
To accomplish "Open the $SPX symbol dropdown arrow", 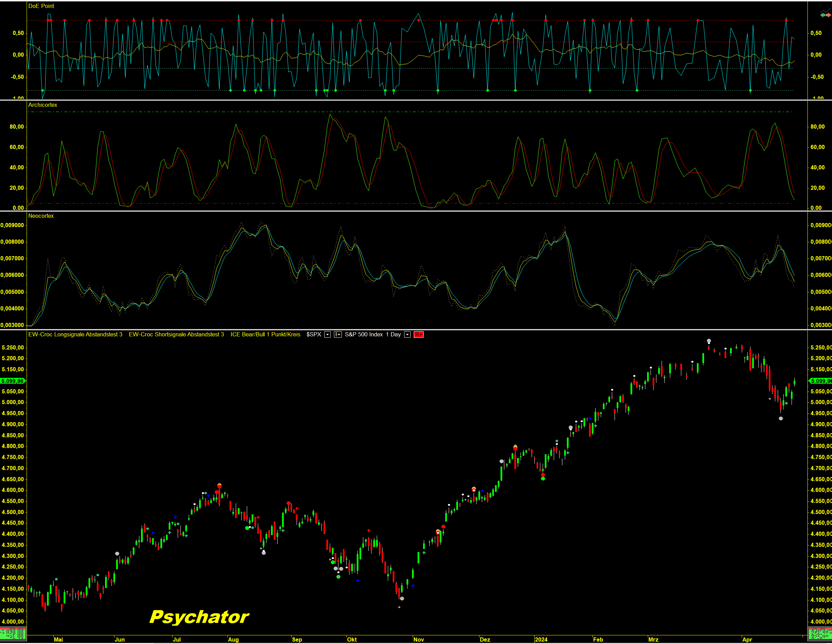I will 327,335.
